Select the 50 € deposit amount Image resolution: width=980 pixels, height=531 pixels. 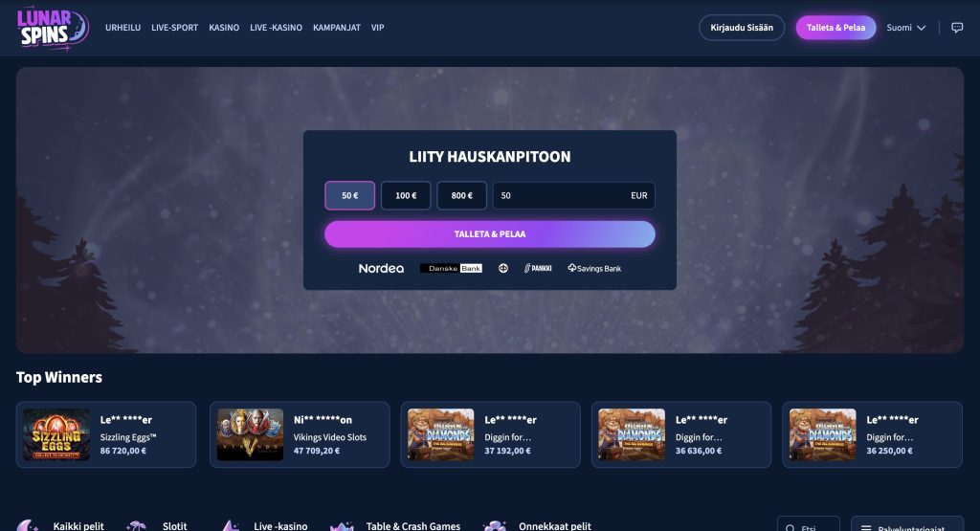(349, 195)
